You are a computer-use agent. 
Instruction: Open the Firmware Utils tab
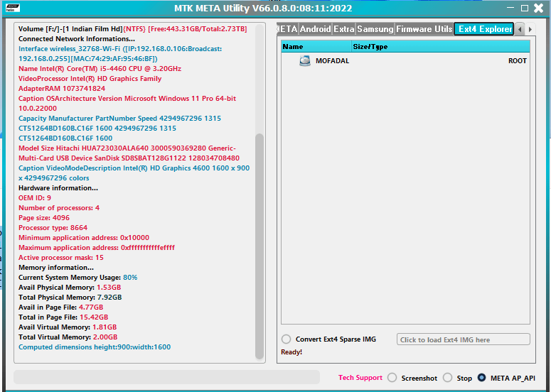(424, 29)
